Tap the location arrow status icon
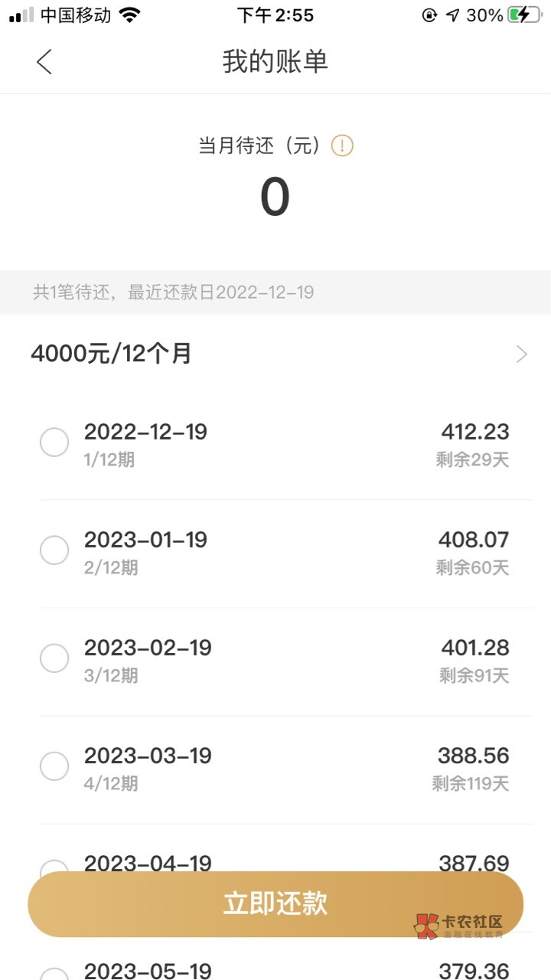The height and width of the screenshot is (980, 551). [x=453, y=15]
